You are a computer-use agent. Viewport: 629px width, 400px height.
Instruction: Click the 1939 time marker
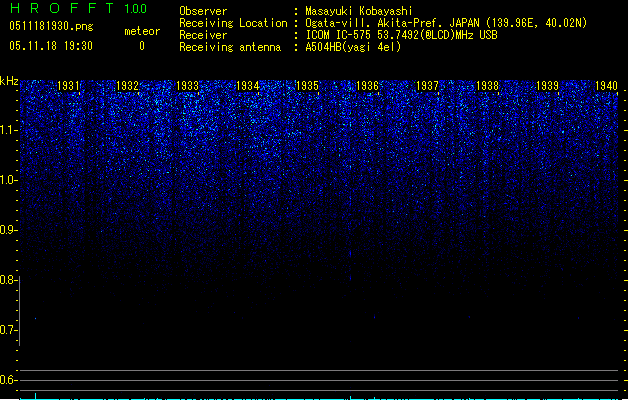[x=547, y=86]
